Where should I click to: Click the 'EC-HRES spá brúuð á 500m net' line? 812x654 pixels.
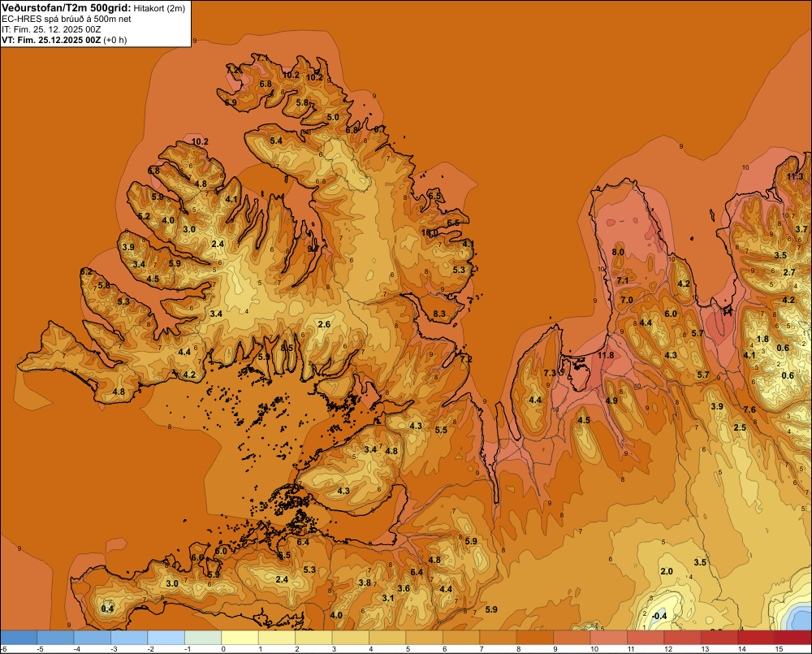(x=67, y=19)
